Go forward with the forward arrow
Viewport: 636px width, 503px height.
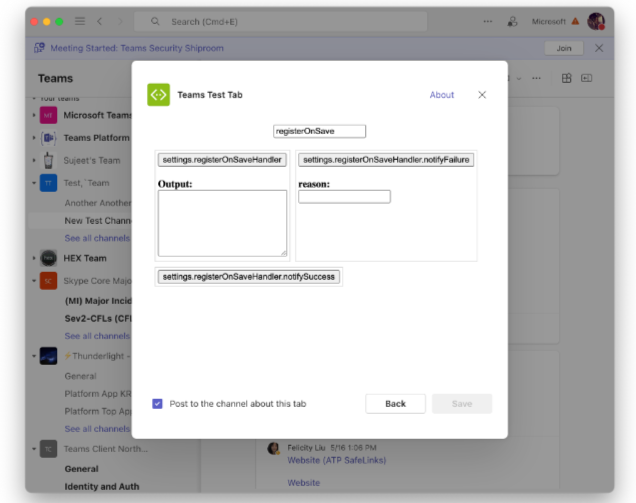coord(120,21)
